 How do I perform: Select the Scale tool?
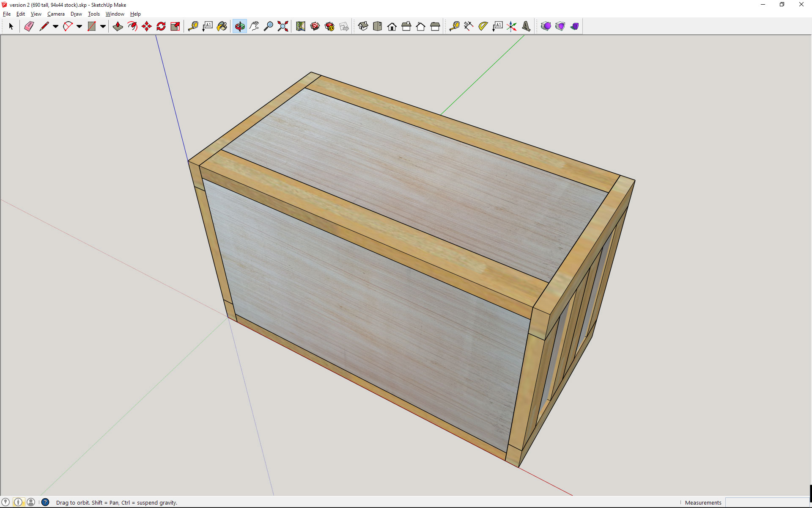pyautogui.click(x=175, y=26)
